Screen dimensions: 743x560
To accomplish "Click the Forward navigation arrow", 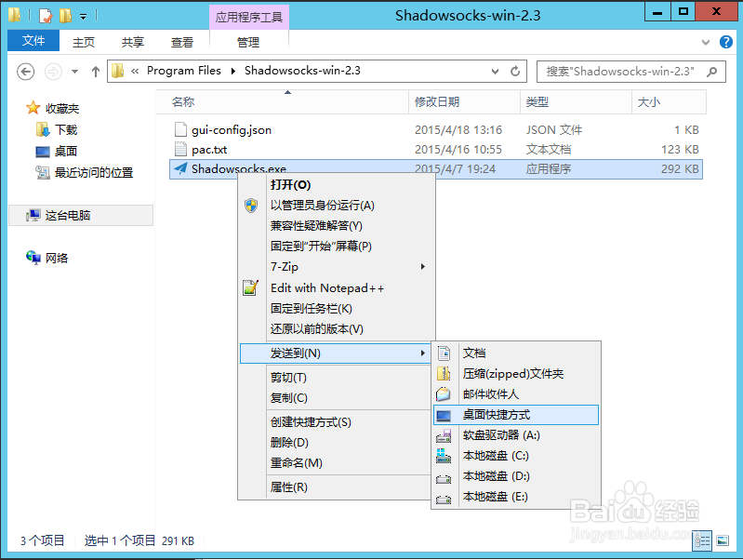I will click(53, 72).
